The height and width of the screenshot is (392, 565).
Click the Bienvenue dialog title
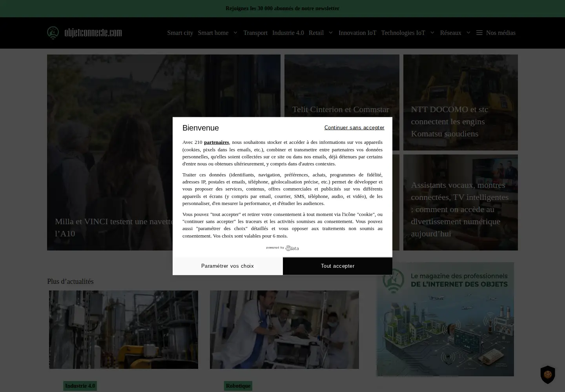(200, 128)
